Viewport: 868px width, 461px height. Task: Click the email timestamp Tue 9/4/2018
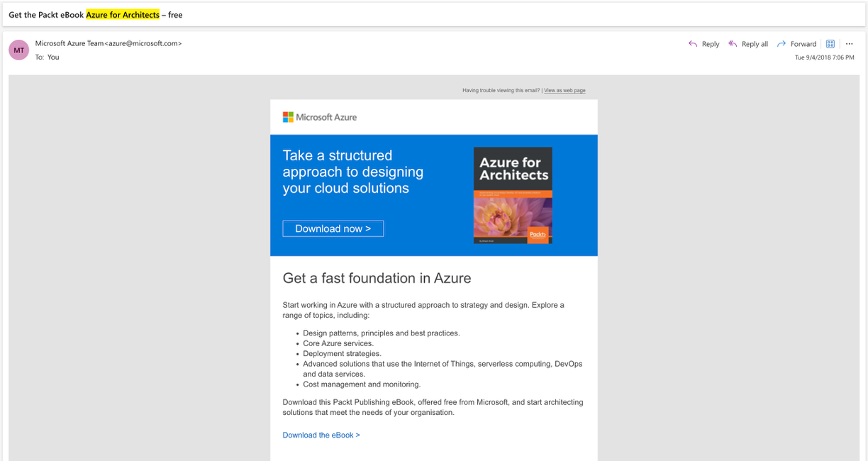[x=825, y=58]
